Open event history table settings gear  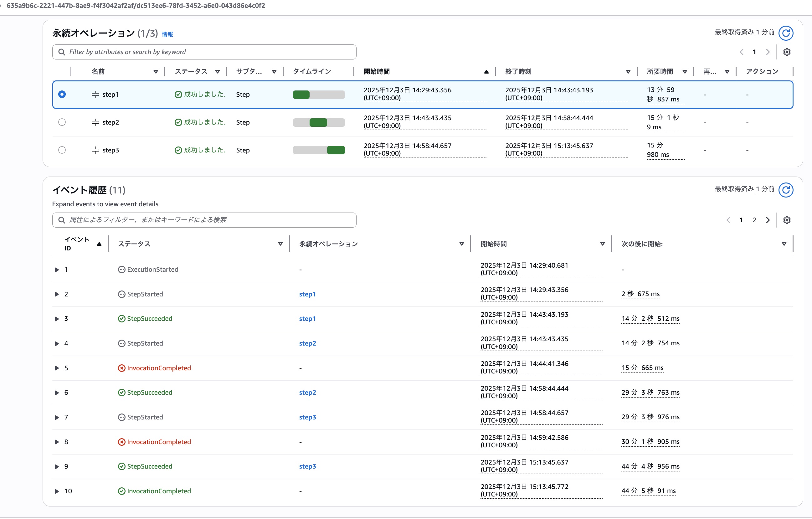786,220
